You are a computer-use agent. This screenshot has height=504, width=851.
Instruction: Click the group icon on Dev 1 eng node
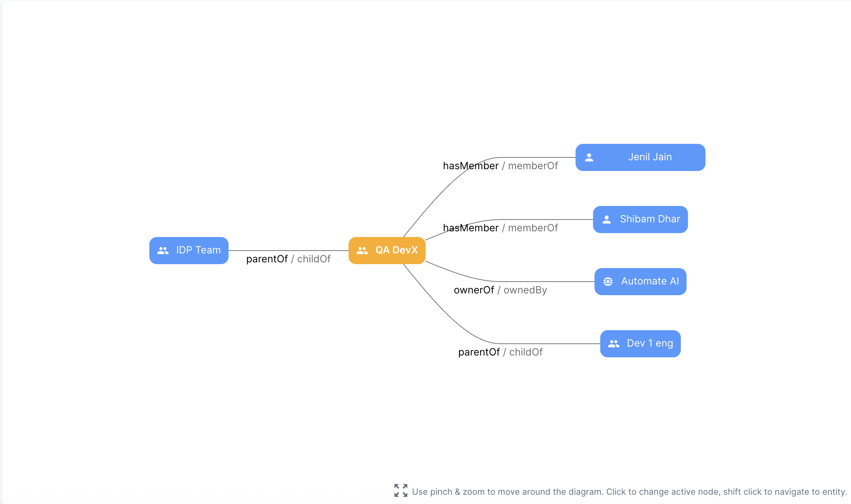tap(614, 344)
